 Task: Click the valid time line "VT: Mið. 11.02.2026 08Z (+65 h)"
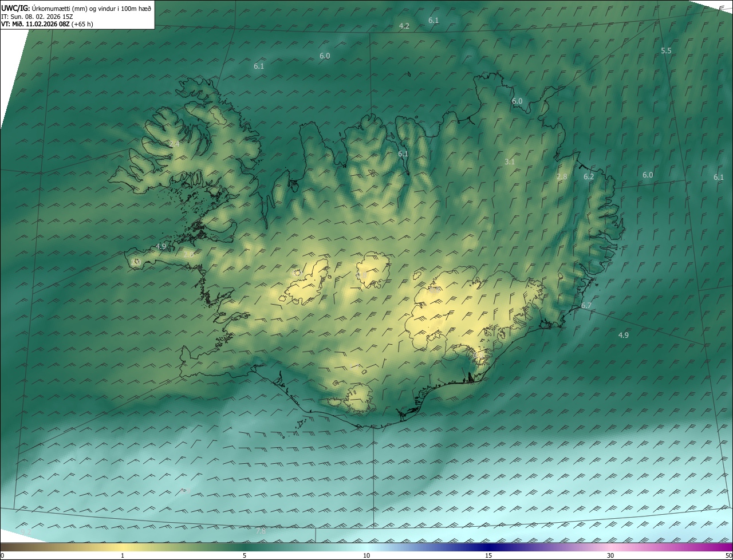[47, 24]
